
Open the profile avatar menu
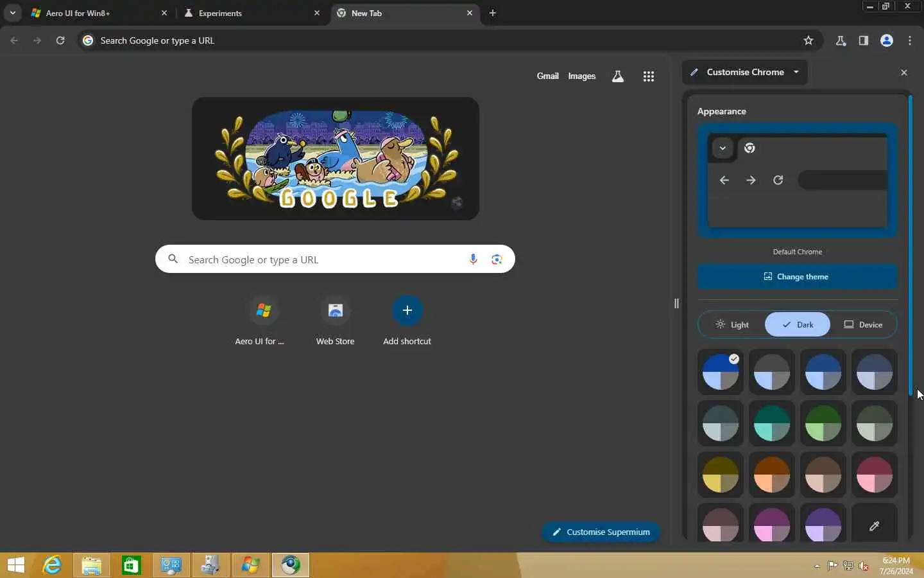(x=887, y=40)
